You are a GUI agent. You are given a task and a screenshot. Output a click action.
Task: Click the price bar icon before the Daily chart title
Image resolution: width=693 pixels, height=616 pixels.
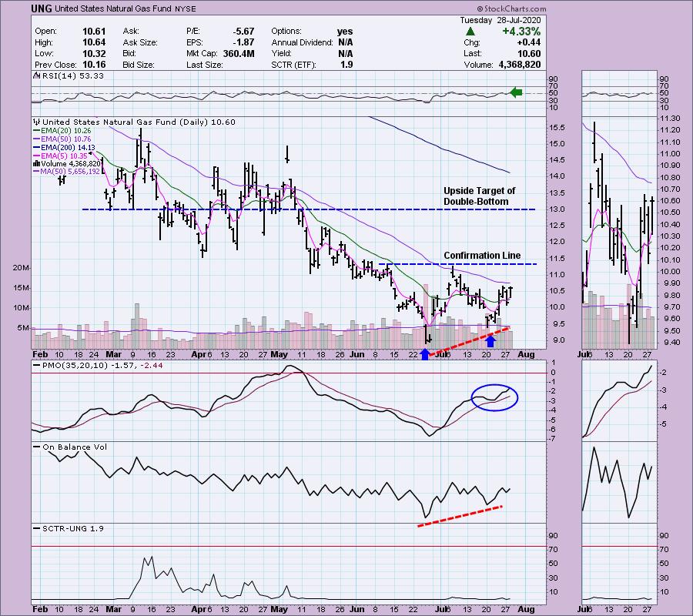pyautogui.click(x=37, y=122)
